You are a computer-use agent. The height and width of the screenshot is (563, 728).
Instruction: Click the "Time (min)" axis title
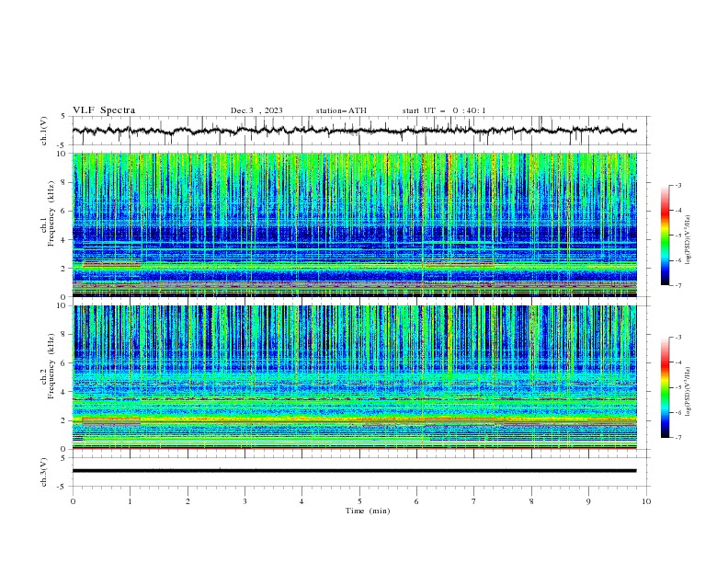pyautogui.click(x=368, y=511)
